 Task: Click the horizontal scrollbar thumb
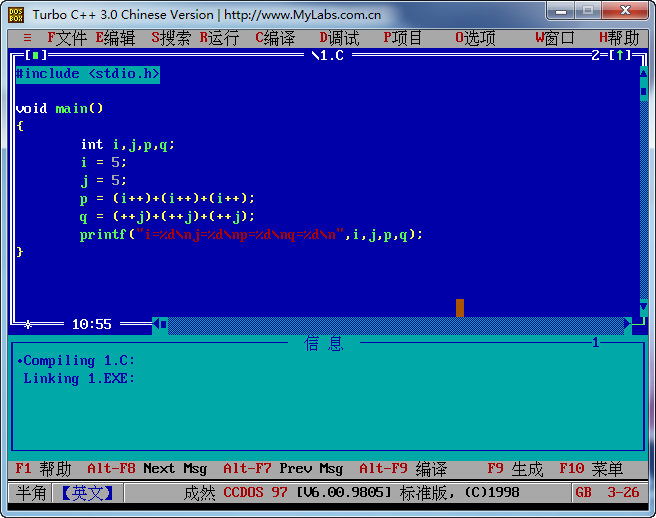(x=164, y=324)
